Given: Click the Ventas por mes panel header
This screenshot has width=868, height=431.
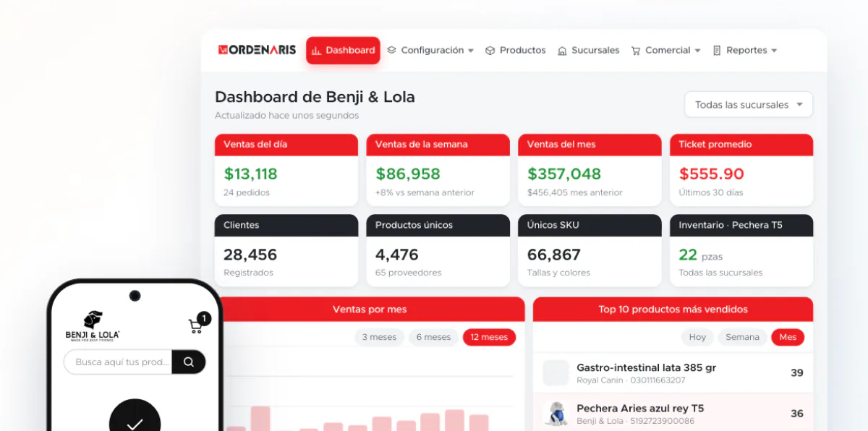Looking at the screenshot, I should (370, 310).
